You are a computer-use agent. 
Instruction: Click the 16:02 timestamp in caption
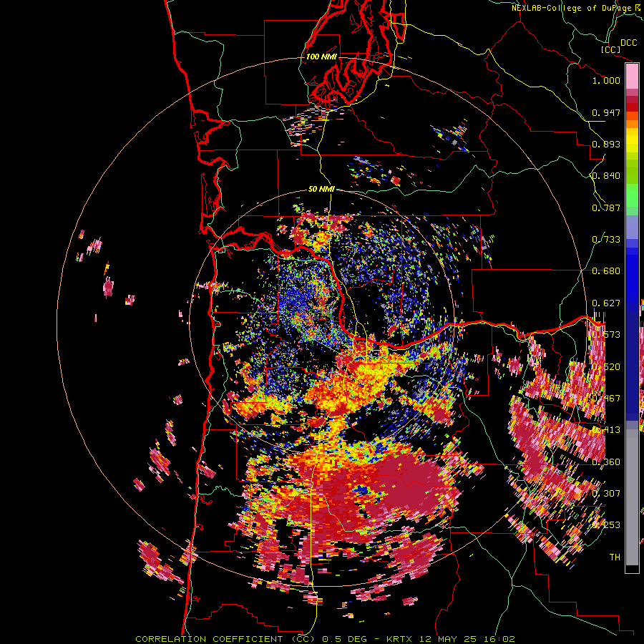point(499,639)
